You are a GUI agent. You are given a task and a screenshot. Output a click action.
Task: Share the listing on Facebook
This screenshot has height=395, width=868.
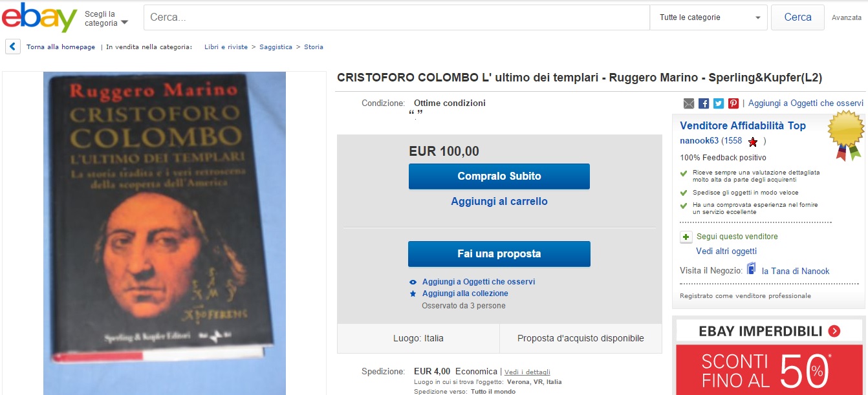[704, 103]
